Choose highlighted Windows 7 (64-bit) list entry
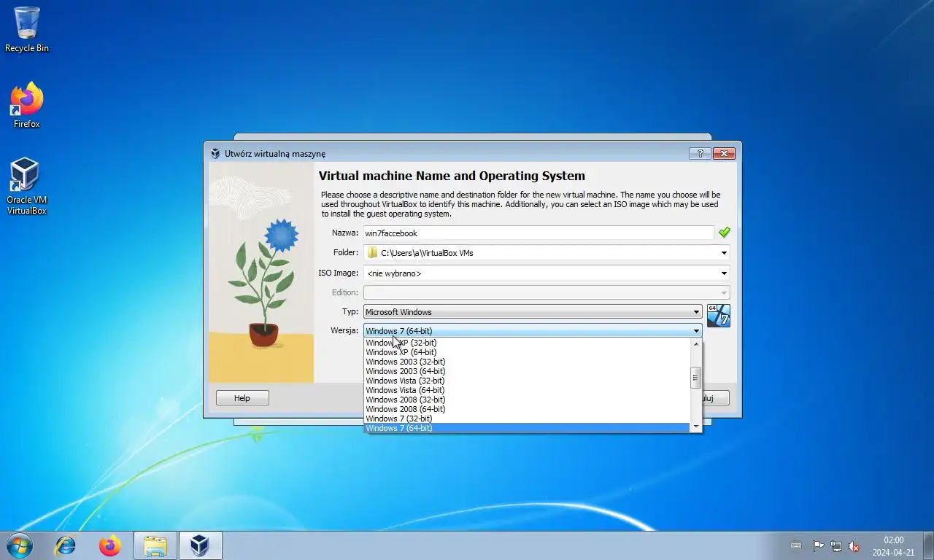 click(x=527, y=428)
